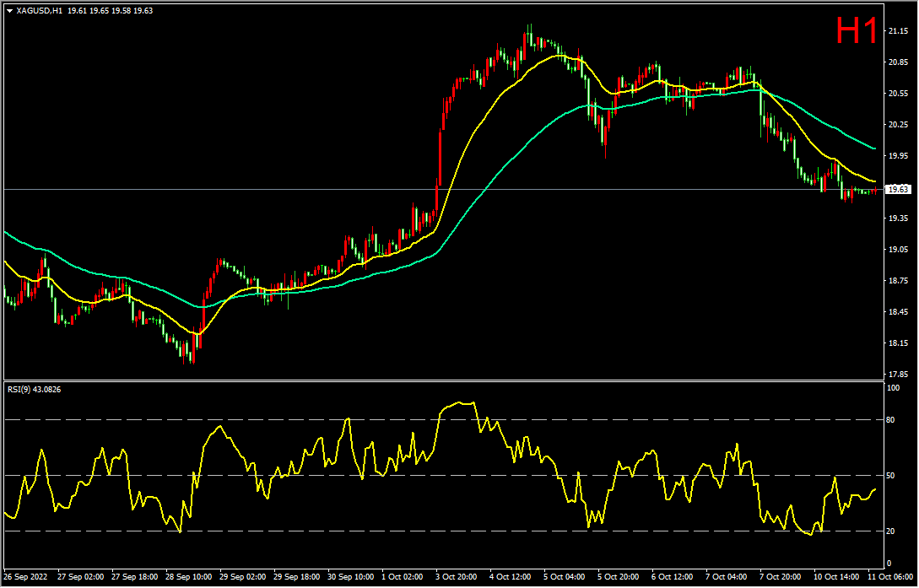The image size is (919, 588).
Task: Click the 27 Sep 18:00 time label
Action: (x=135, y=577)
